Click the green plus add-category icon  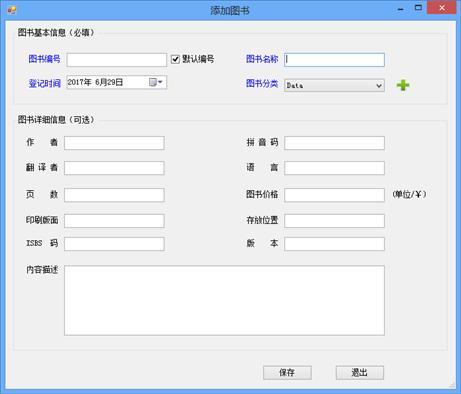pos(403,85)
